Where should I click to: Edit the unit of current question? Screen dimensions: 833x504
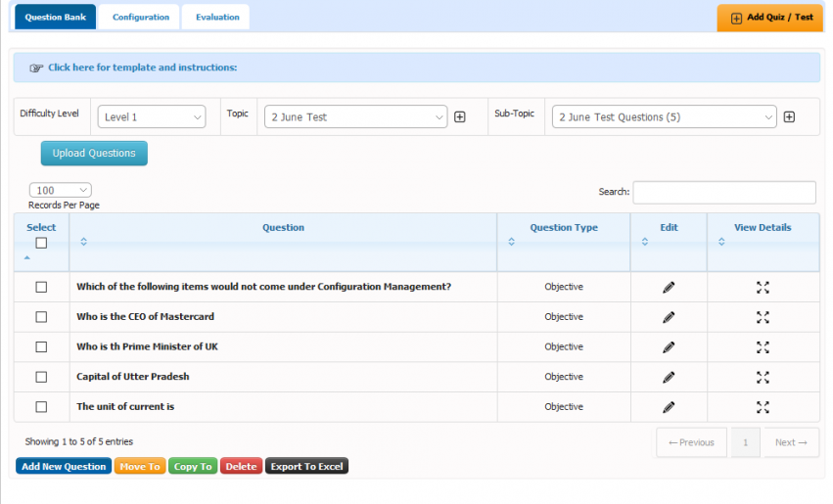click(669, 407)
